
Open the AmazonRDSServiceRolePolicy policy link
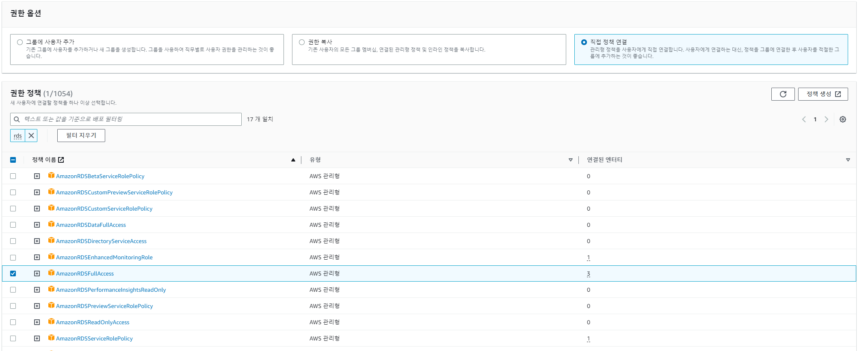coord(94,338)
